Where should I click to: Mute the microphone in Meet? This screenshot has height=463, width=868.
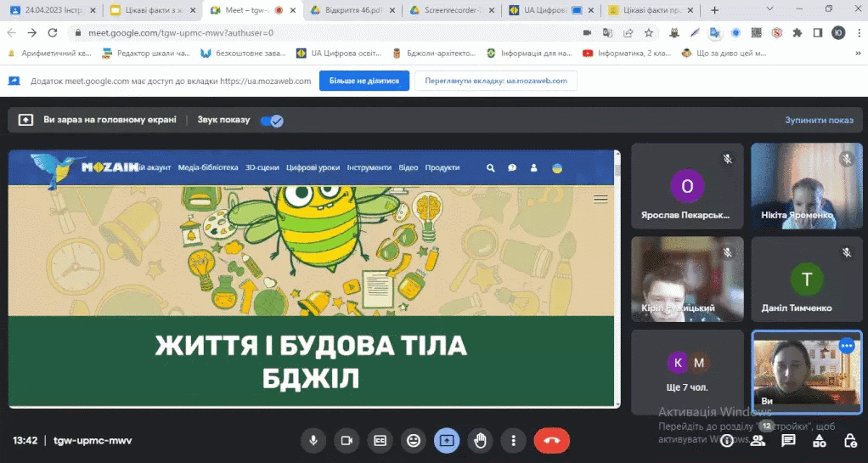[x=313, y=440]
